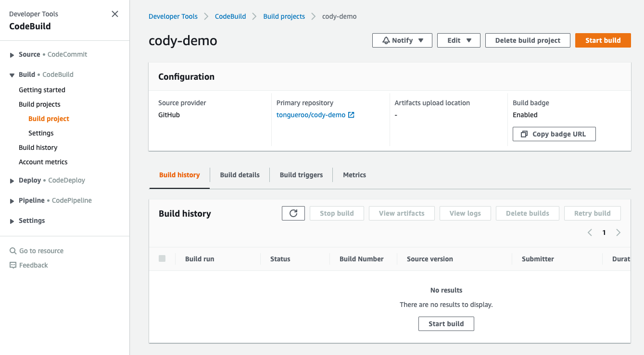Viewport: 644px width, 355px height.
Task: Open Settings under Build projects
Action: point(41,133)
